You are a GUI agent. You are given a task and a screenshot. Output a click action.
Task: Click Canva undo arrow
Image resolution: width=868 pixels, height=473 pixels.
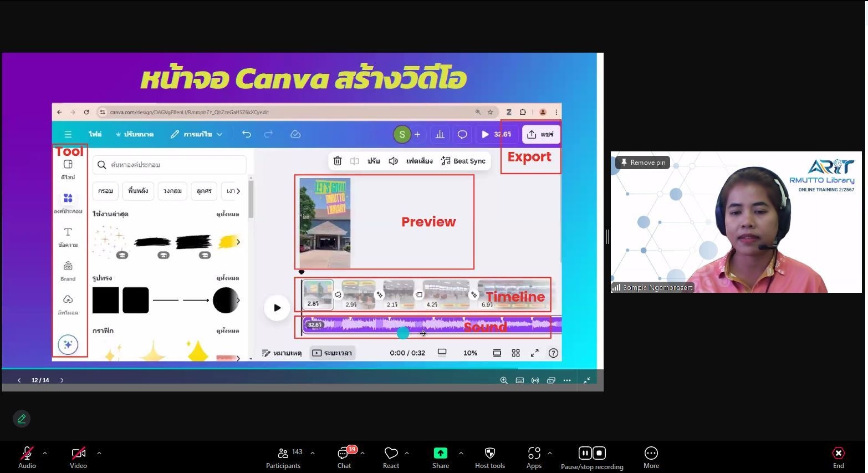click(247, 134)
